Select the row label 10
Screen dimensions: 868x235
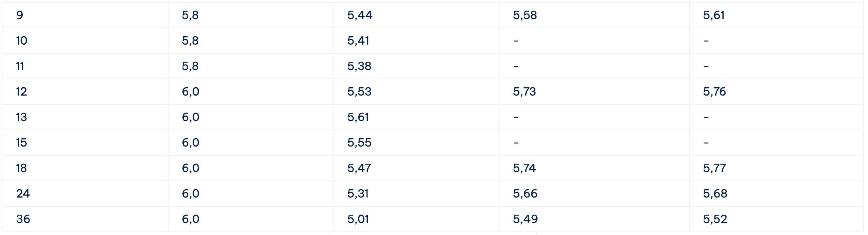85,41
